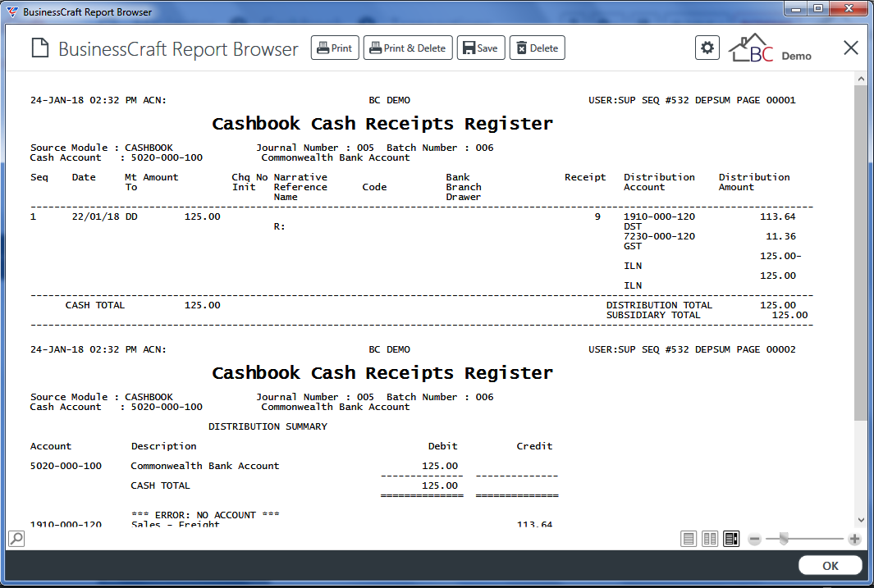Zoom in with the plus icon
This screenshot has width=874, height=588.
tap(854, 539)
